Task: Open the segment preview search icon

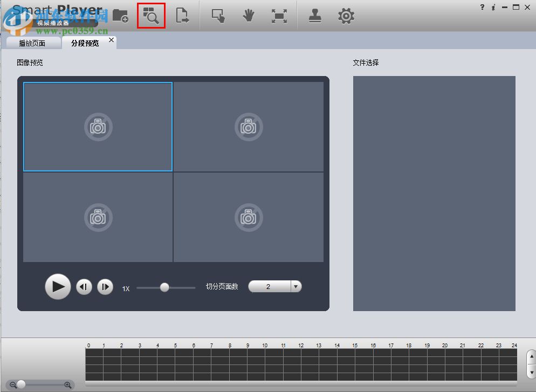Action: (x=151, y=16)
